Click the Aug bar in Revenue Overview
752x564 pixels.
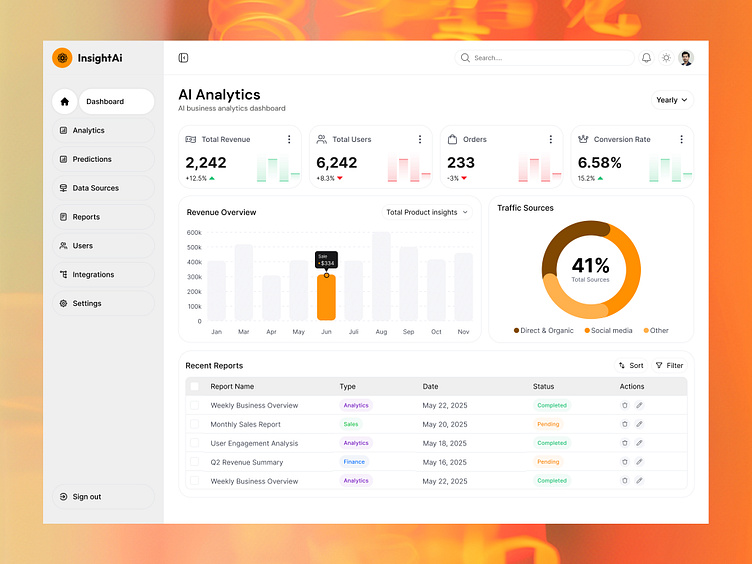[381, 276]
